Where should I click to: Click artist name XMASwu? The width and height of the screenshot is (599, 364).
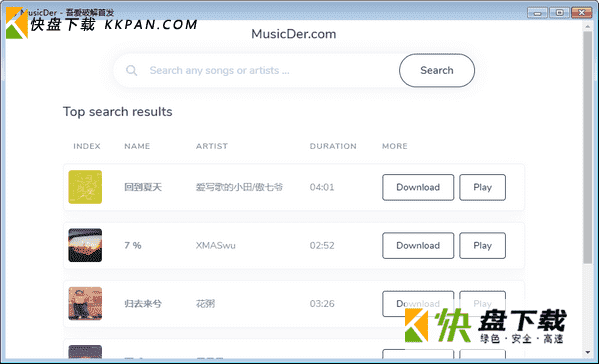pos(215,245)
